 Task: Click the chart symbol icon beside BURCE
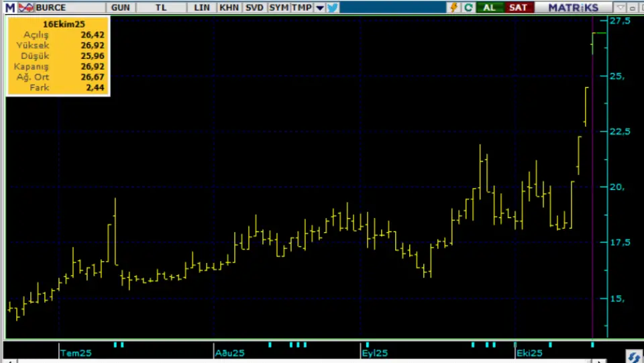pyautogui.click(x=26, y=7)
